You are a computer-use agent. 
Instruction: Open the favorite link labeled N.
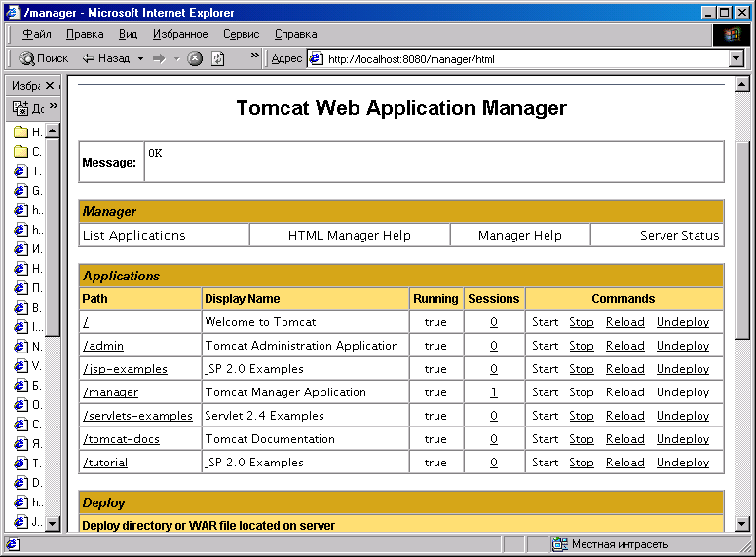28,347
